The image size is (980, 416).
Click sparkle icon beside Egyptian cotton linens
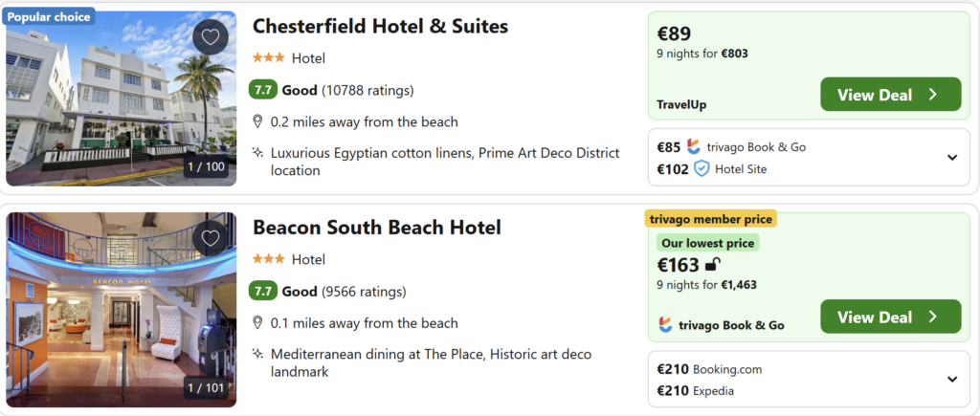pos(257,153)
